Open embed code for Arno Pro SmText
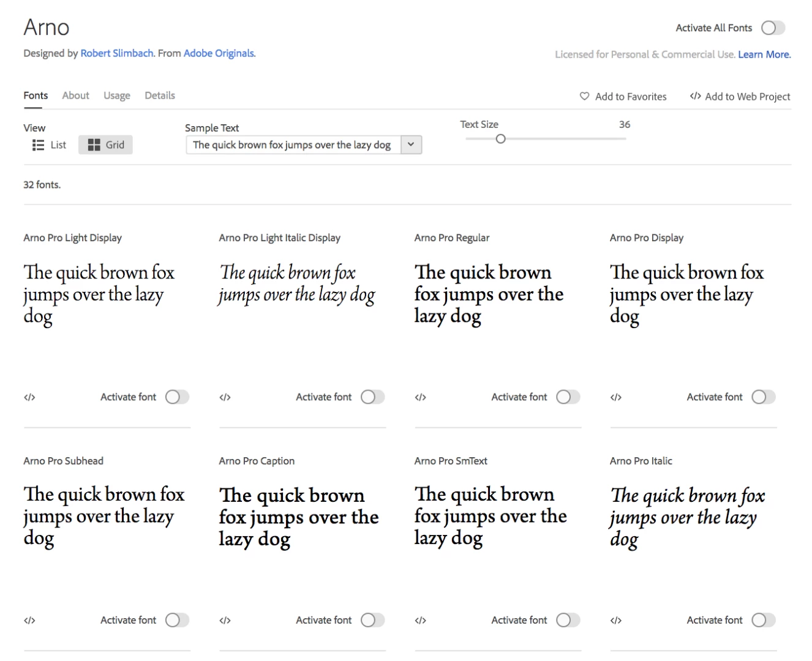 click(420, 621)
